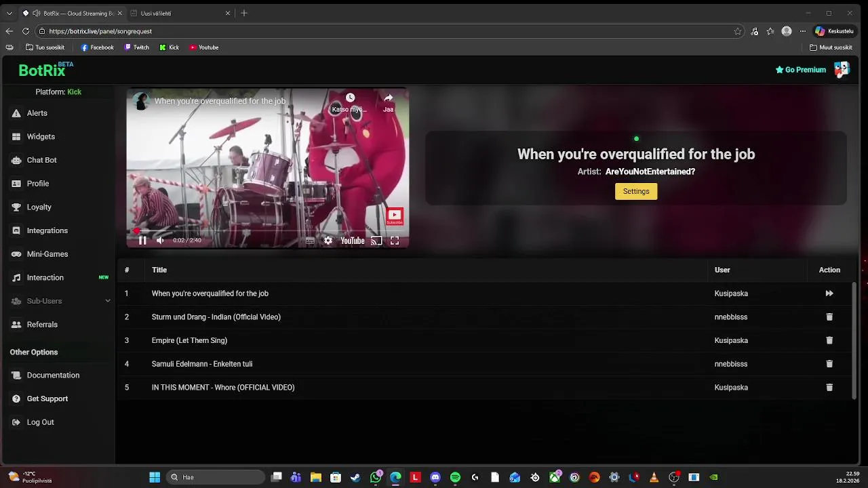
Task: Click the video progress bar
Action: tap(268, 230)
